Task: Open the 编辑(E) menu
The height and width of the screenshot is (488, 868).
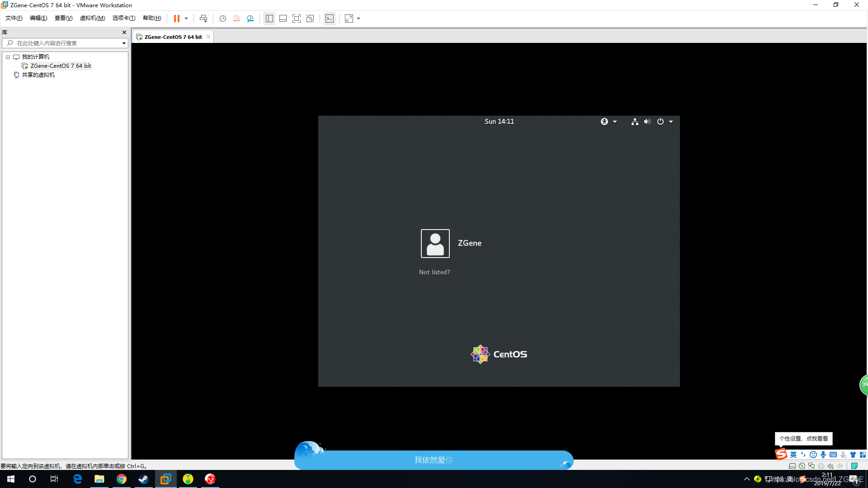Action: click(x=38, y=18)
